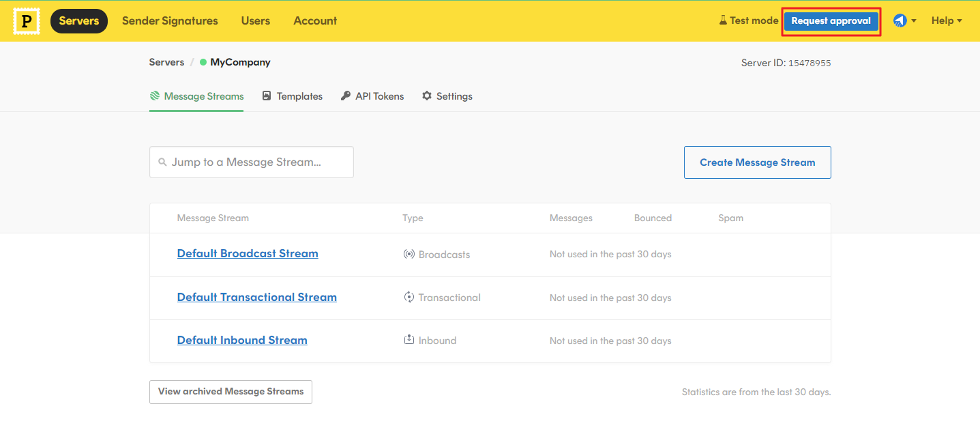Click the Templates tab icon
Viewport: 980px width, 432px height.
pos(267,96)
